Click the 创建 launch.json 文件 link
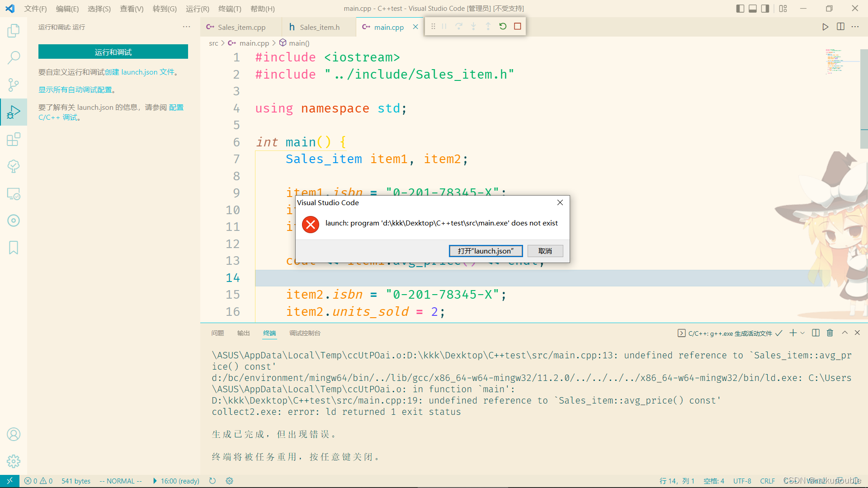868x488 pixels. [140, 72]
